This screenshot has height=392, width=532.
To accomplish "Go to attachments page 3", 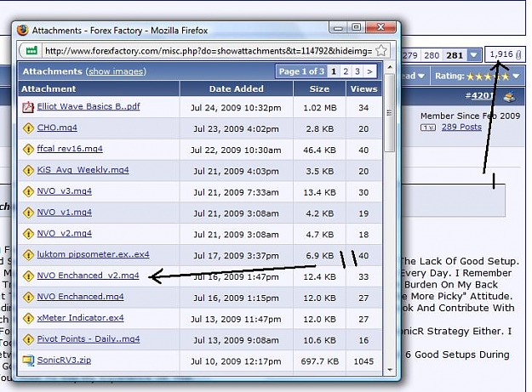I will (x=357, y=71).
